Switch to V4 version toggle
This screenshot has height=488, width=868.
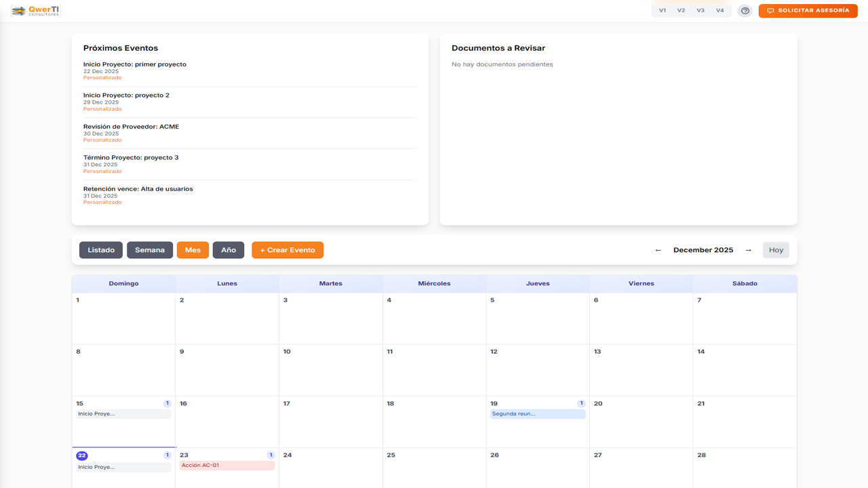[x=719, y=11]
